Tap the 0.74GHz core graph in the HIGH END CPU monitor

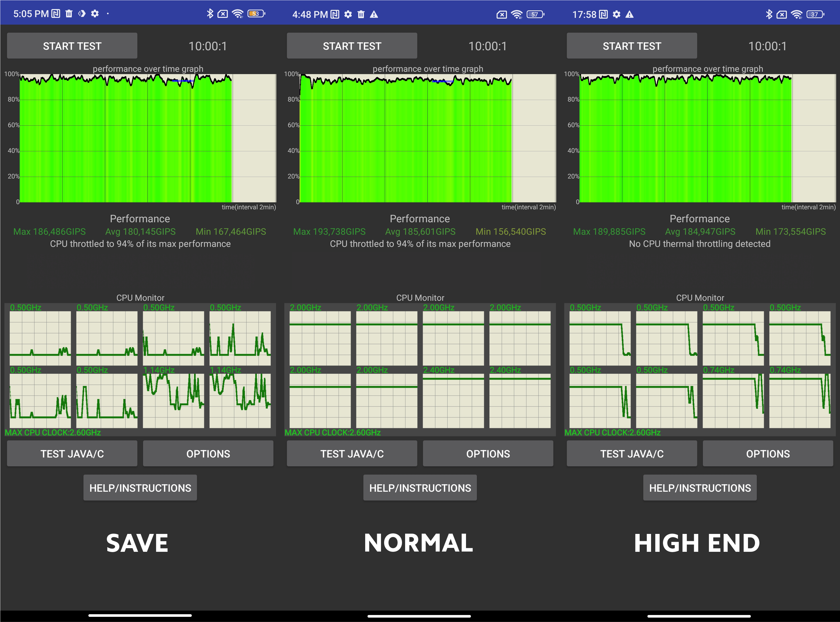coord(733,401)
